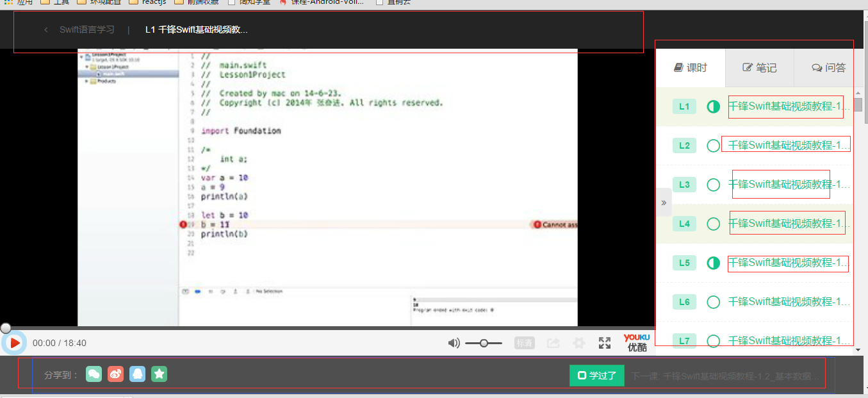Open lesson L7 千锋Swift基础视频教程 title link
The width and height of the screenshot is (868, 398).
point(790,341)
